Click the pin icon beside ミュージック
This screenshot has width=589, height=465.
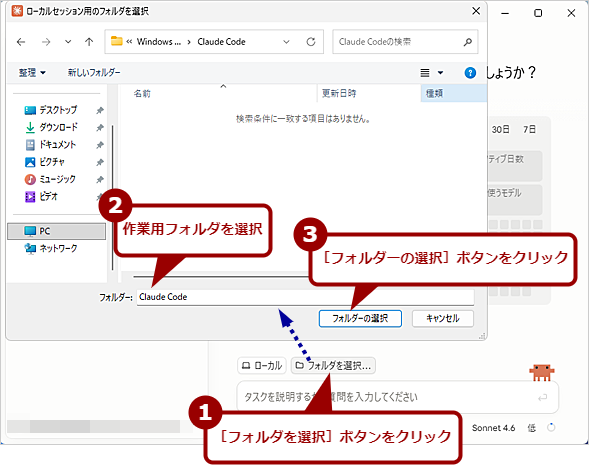[100, 180]
